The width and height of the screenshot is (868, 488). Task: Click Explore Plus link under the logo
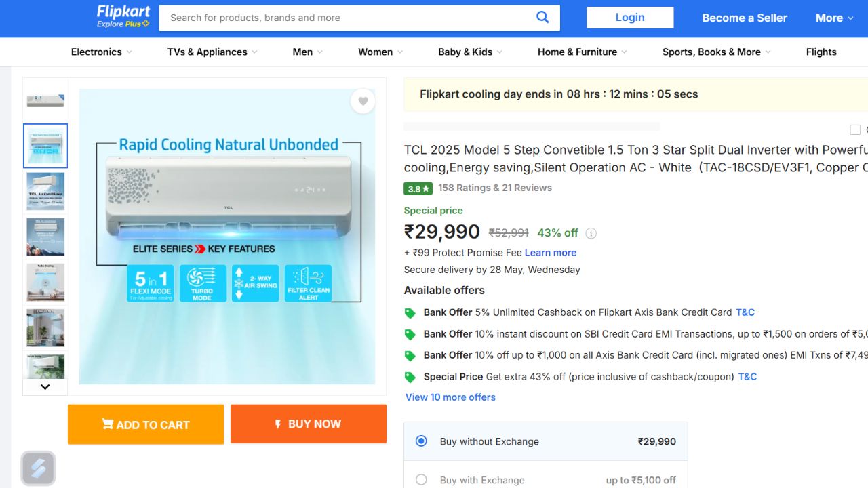[x=123, y=24]
